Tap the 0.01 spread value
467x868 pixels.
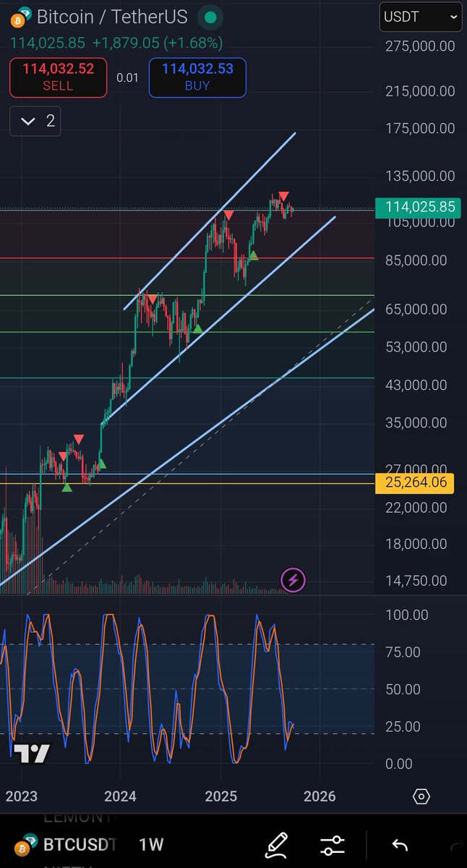[x=127, y=77]
